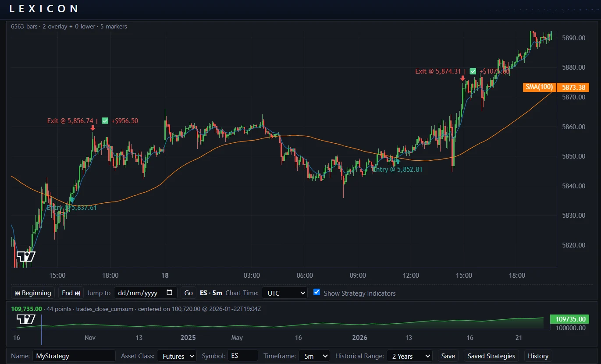Click the '2026' label on the equity timeline
The height and width of the screenshot is (364, 601).
click(359, 338)
